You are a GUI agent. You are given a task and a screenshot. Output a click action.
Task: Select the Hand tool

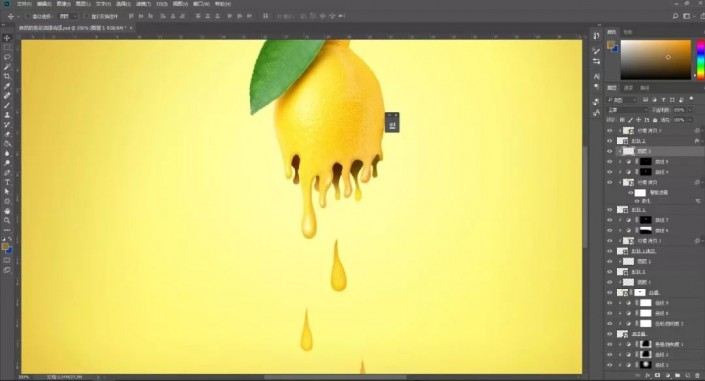tap(7, 211)
